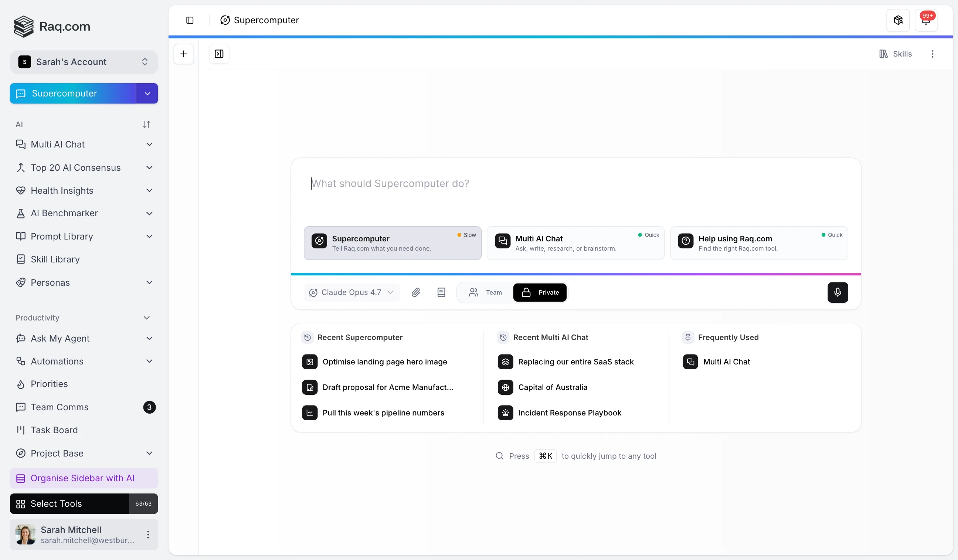
Task: Open Sarah Mitchell profile options menu
Action: [148, 534]
